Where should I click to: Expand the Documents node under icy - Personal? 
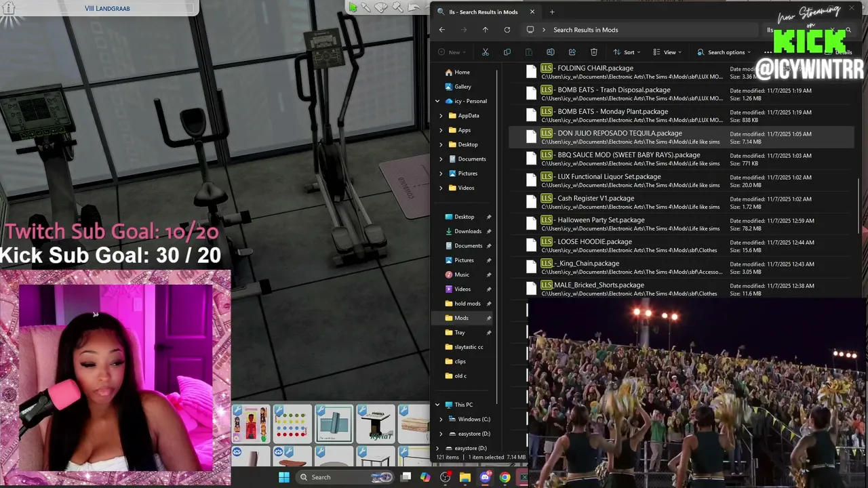tap(441, 159)
